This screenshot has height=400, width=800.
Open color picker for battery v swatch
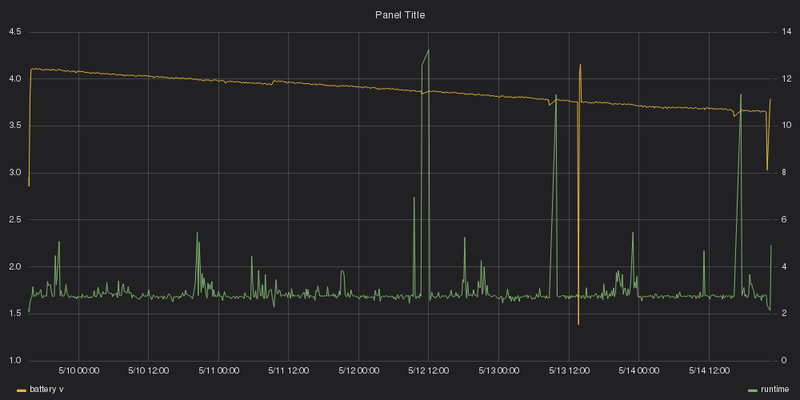click(x=21, y=390)
